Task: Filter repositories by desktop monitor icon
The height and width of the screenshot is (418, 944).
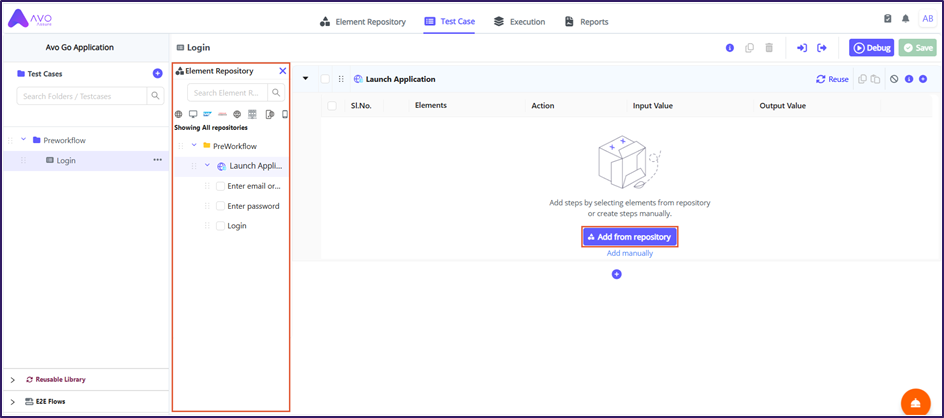Action: pyautogui.click(x=193, y=115)
